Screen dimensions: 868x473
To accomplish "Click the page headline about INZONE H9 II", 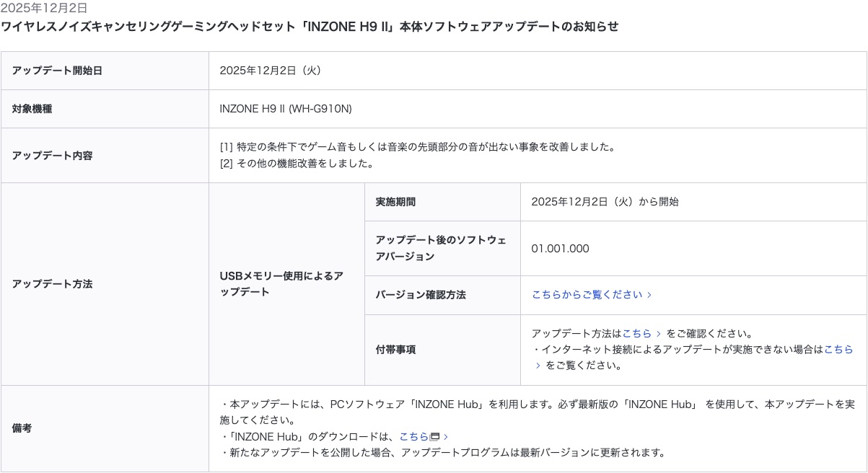I will point(310,27).
